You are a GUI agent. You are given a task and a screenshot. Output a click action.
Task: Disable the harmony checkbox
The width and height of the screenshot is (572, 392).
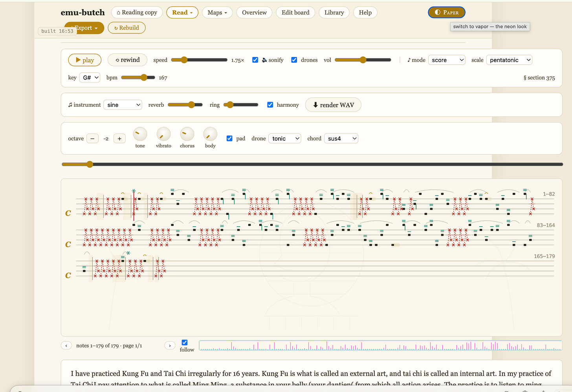(x=270, y=104)
